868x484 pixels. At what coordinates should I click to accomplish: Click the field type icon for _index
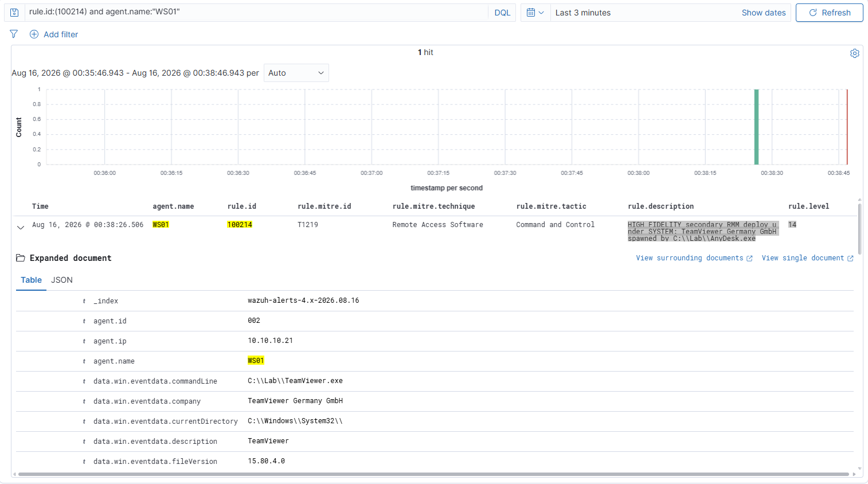pyautogui.click(x=84, y=301)
